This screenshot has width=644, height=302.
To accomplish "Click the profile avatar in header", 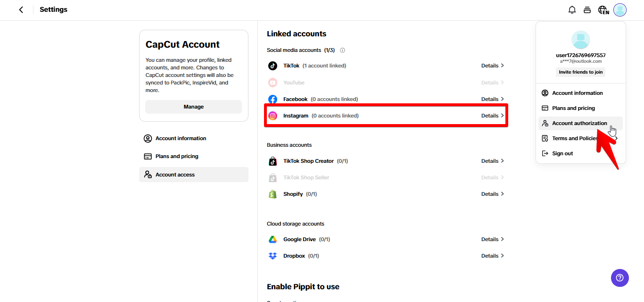I will [620, 10].
